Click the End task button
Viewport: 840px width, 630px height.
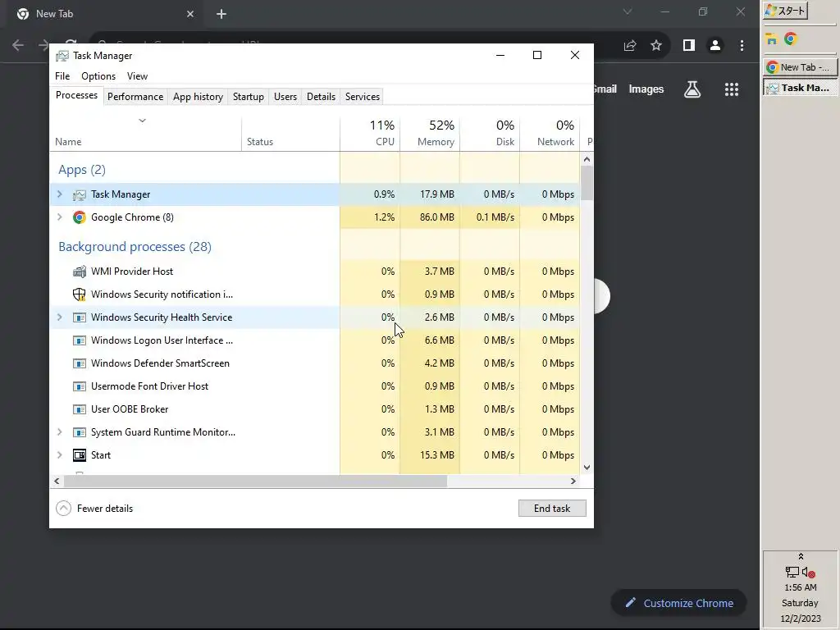pos(552,509)
